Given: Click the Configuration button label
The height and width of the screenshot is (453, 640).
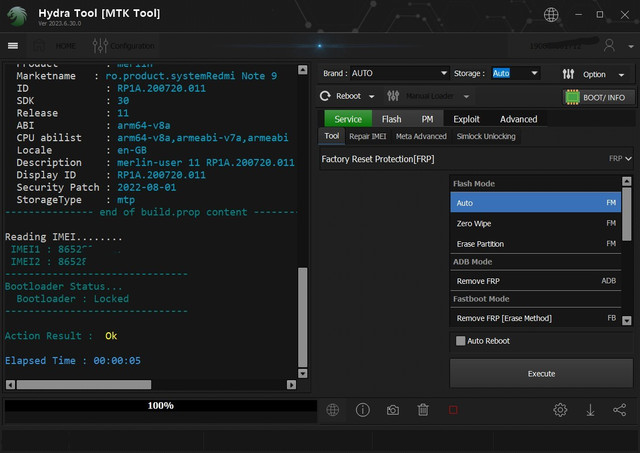Looking at the screenshot, I should (x=133, y=46).
